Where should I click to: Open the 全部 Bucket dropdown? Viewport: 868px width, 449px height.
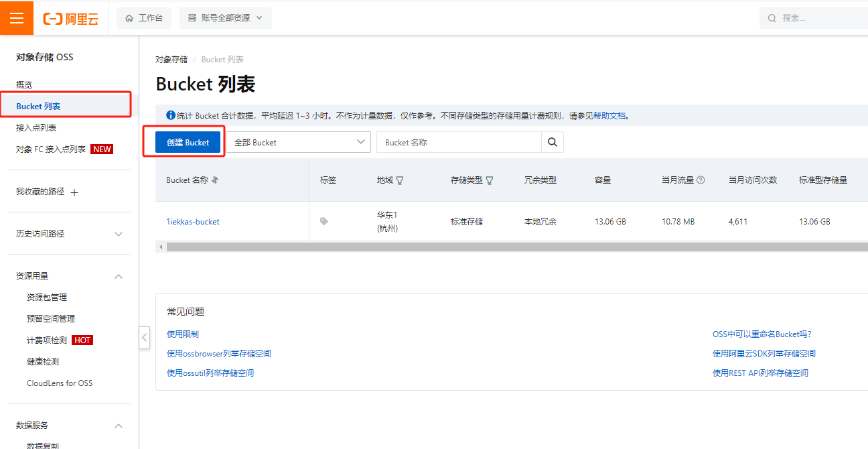coord(299,142)
